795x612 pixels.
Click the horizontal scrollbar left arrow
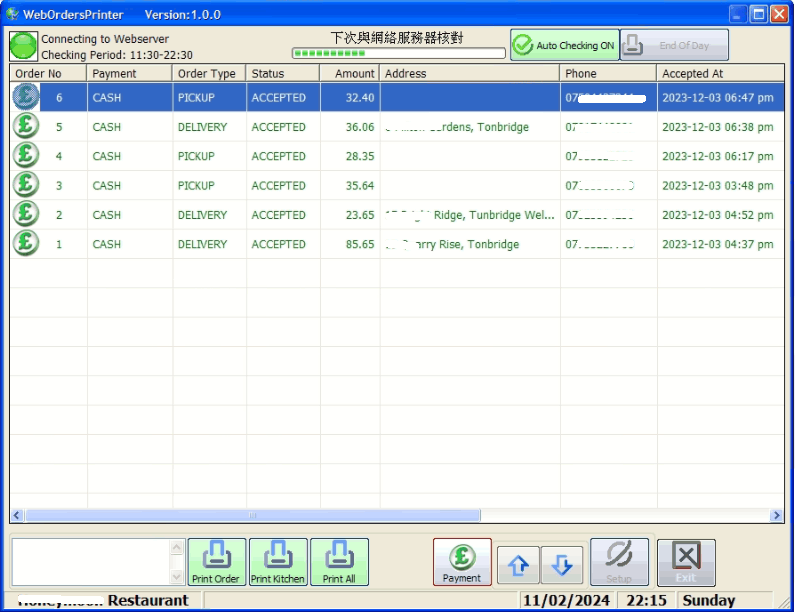tap(16, 516)
